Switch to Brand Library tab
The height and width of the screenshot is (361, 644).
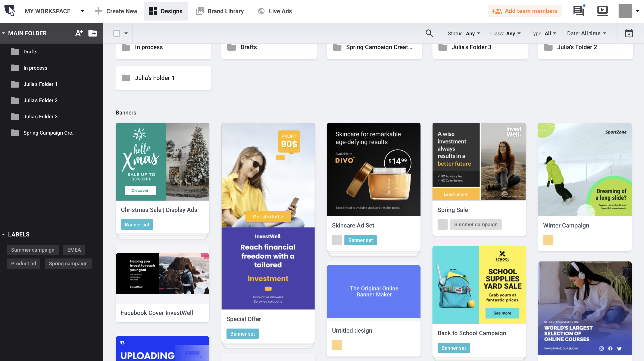[220, 11]
